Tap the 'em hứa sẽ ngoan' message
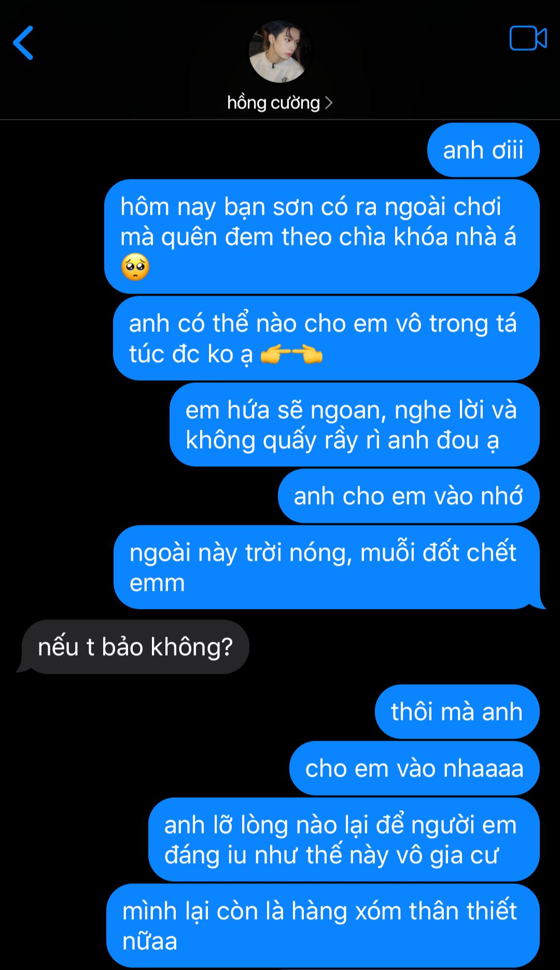Screen dimensions: 560x970 355,425
